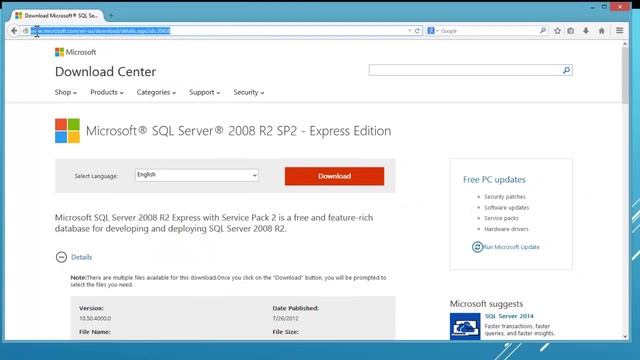Expand the Products menu

(x=107, y=92)
